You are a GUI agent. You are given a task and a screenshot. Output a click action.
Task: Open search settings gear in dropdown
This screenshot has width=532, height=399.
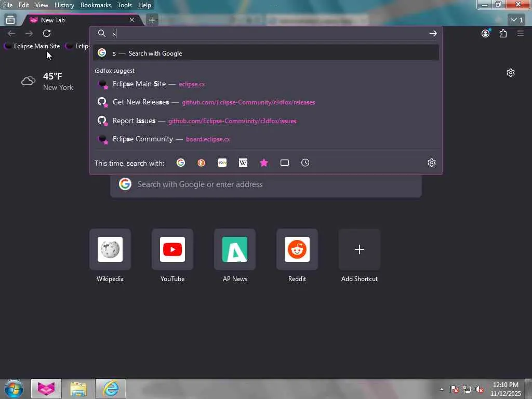pos(432,163)
